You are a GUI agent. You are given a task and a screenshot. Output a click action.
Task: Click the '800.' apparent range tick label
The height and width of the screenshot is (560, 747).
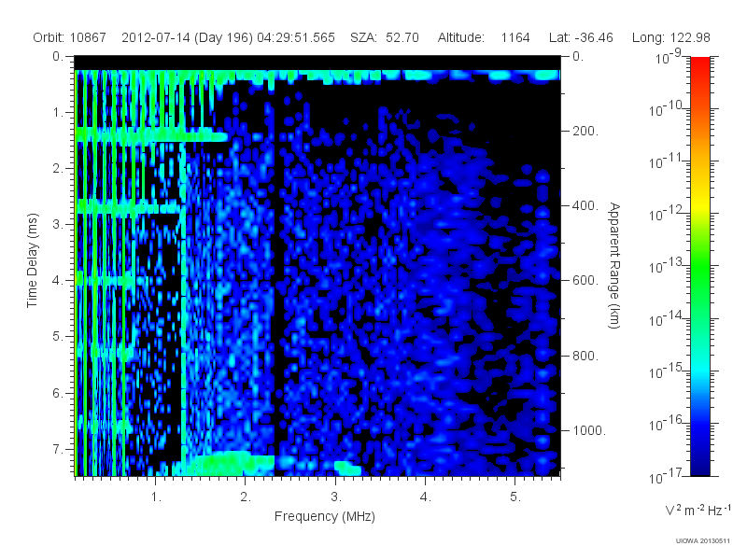click(x=585, y=356)
